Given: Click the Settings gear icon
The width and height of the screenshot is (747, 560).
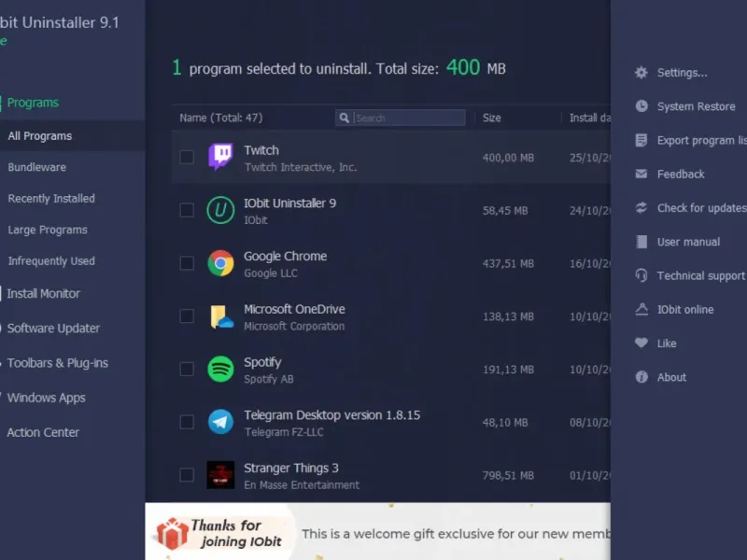Looking at the screenshot, I should point(641,73).
